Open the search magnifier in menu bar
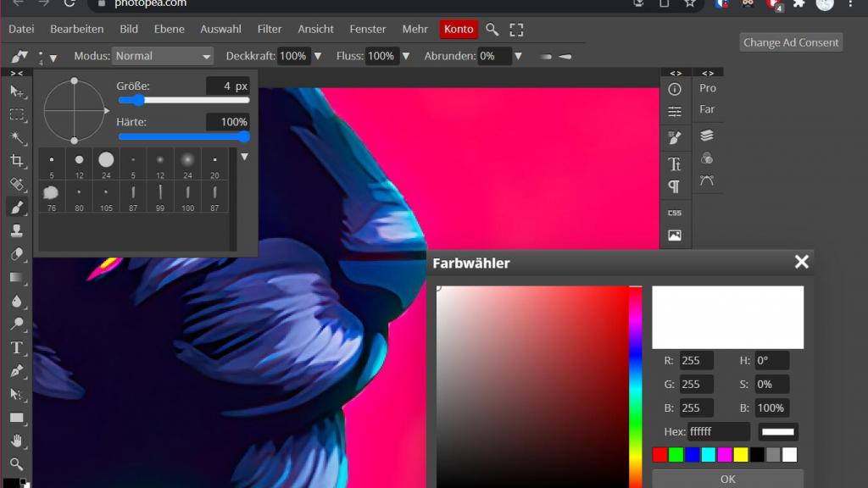This screenshot has height=488, width=868. pos(492,30)
